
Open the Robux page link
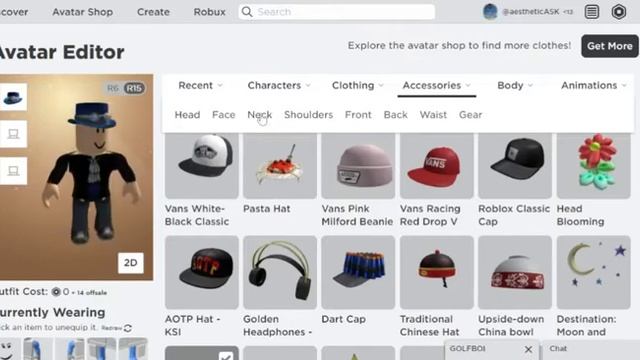pos(209,12)
